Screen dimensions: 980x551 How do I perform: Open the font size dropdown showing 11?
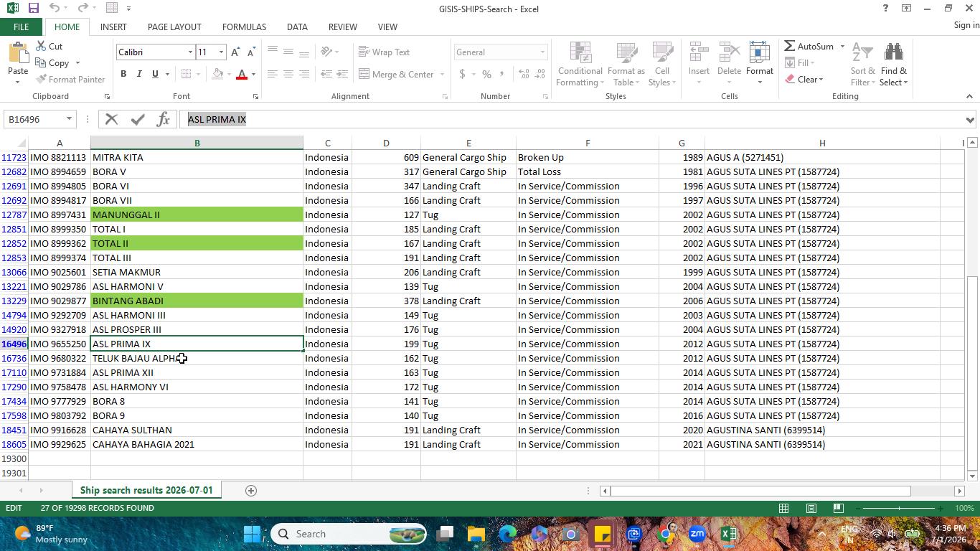tap(221, 52)
